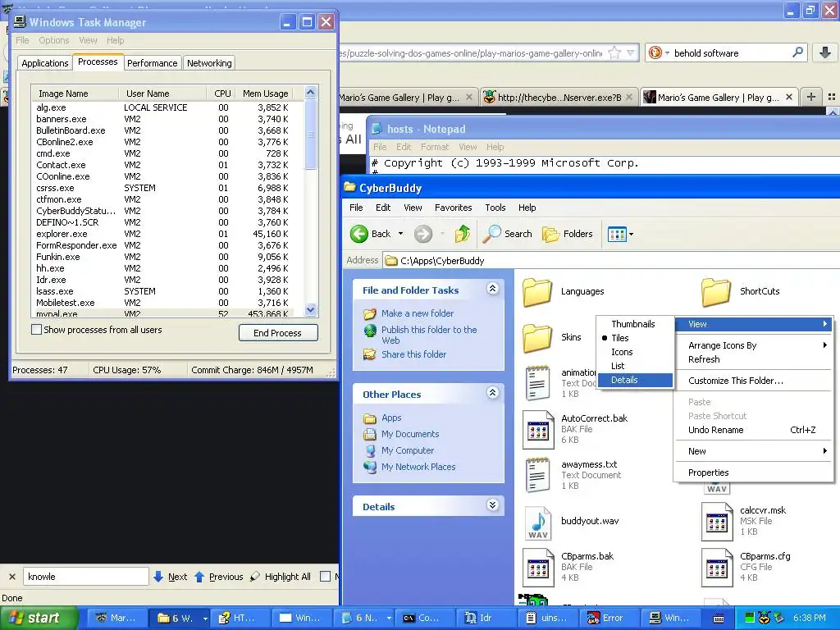Sort processes by Mem Usage column
This screenshot has height=630, width=840.
pos(265,94)
